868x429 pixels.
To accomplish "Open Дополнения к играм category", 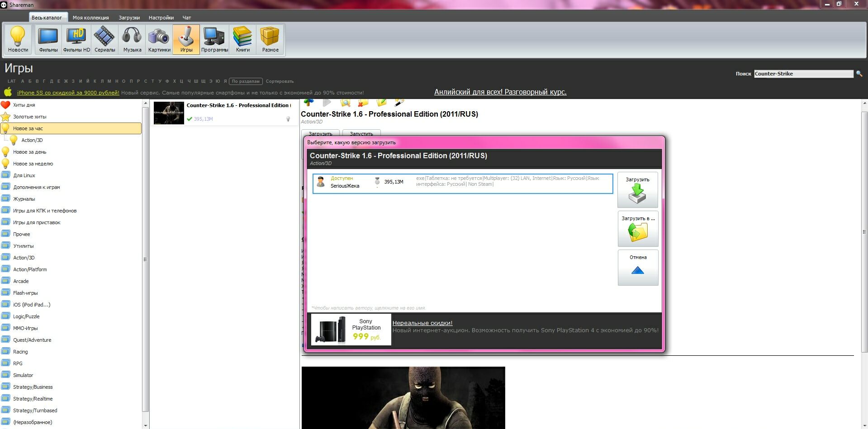I will (x=37, y=187).
